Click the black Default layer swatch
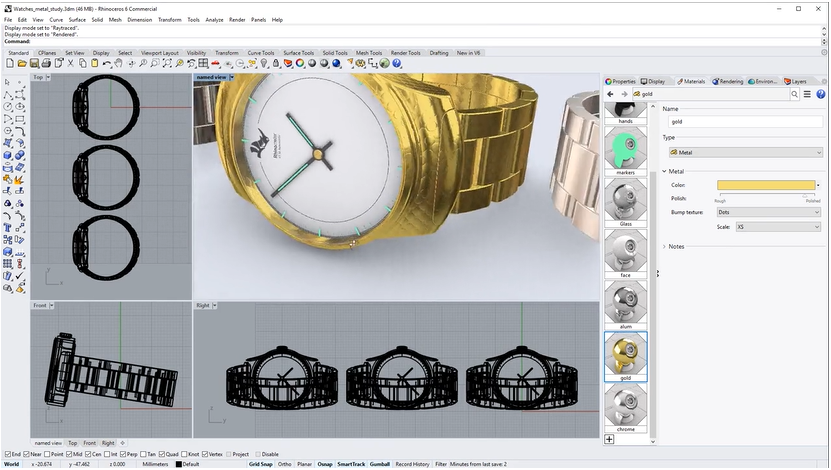The width and height of the screenshot is (831, 470). pyautogui.click(x=179, y=465)
